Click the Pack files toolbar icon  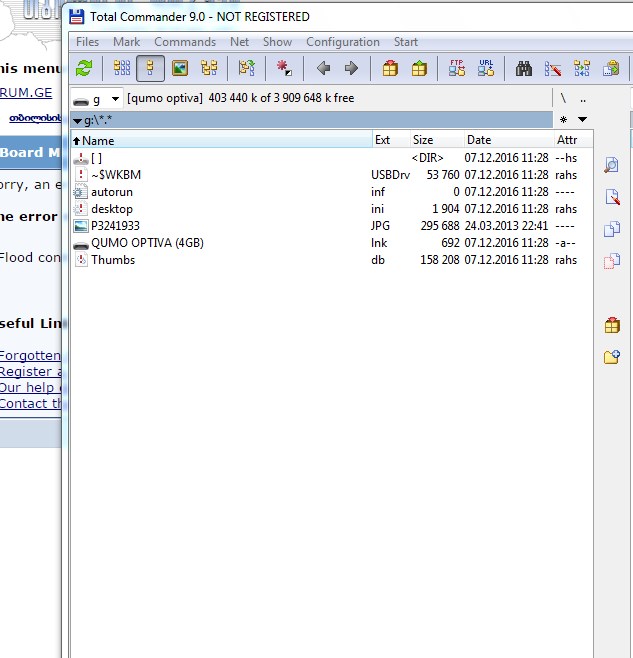pos(390,68)
